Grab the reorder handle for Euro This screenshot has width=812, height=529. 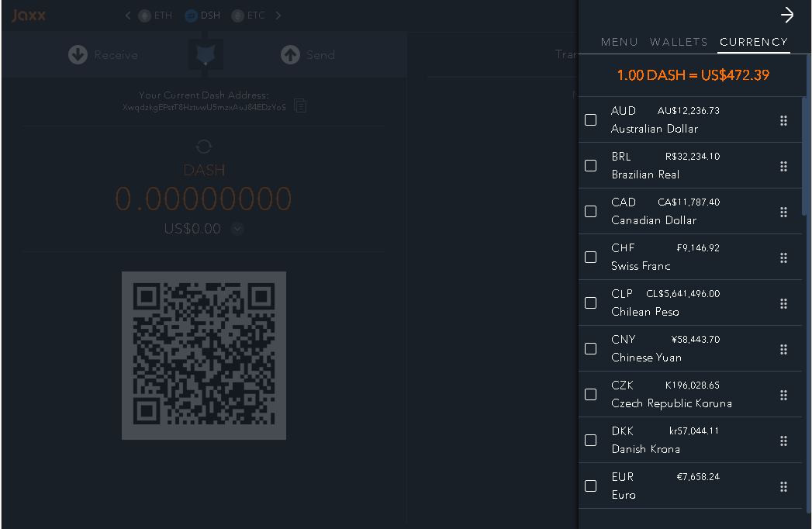[x=783, y=486]
